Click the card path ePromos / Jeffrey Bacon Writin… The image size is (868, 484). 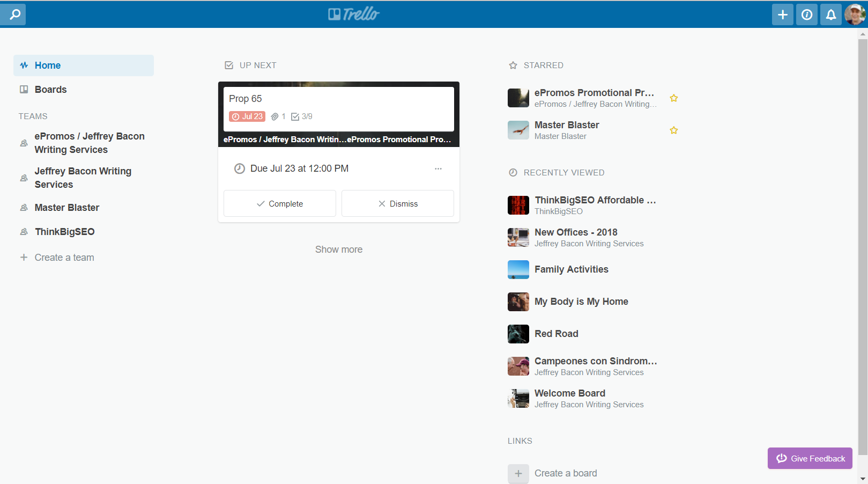point(285,140)
